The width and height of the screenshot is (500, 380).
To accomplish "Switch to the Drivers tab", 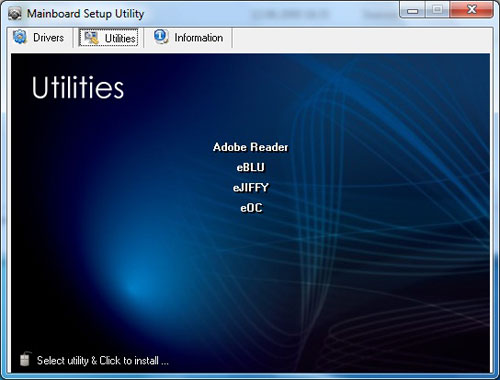I will coord(39,38).
